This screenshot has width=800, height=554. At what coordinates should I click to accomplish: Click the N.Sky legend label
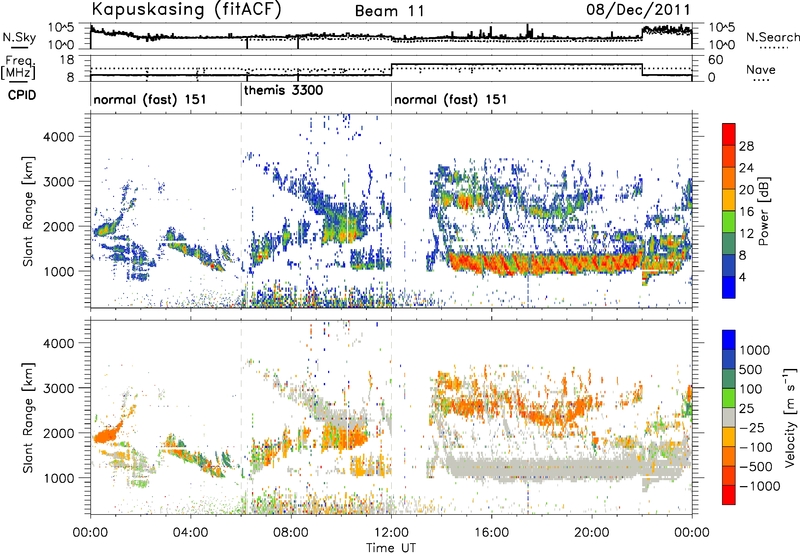19,37
